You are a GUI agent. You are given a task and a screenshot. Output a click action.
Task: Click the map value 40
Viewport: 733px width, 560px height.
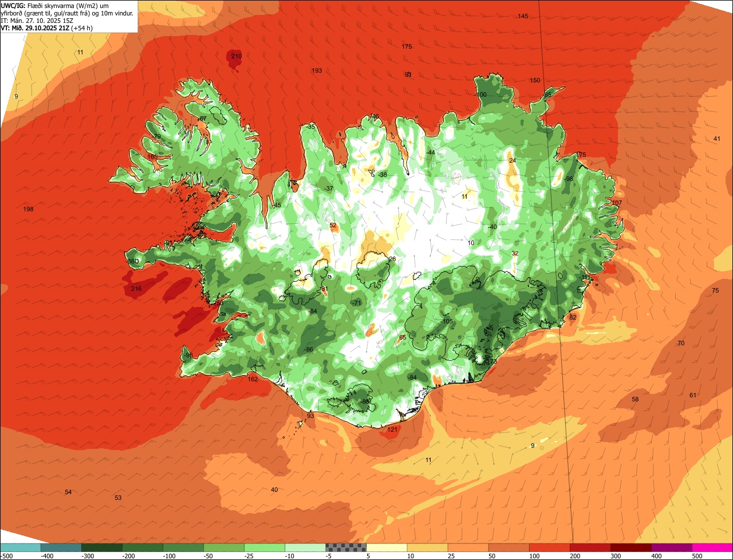(274, 490)
